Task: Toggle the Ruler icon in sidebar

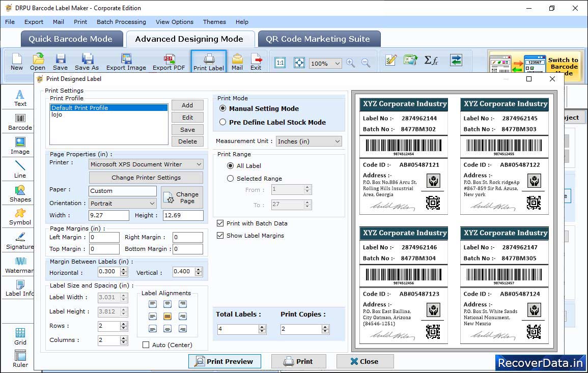Action: pos(20,359)
